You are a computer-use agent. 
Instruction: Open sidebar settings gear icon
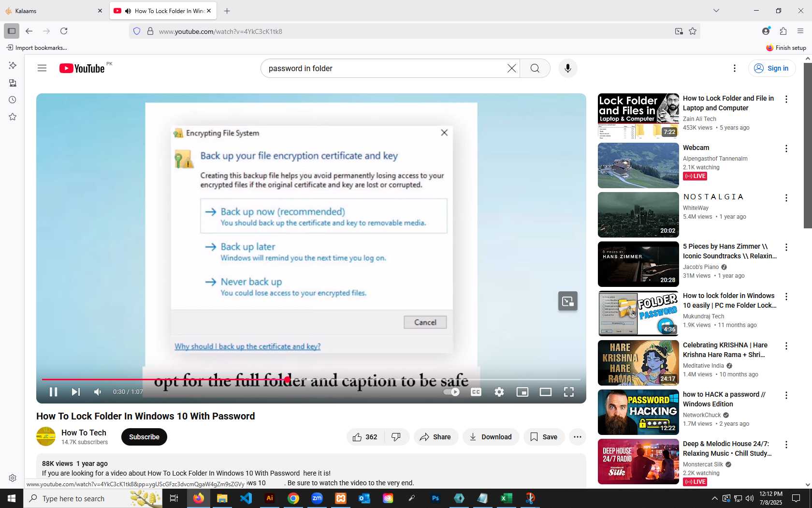pyautogui.click(x=13, y=478)
